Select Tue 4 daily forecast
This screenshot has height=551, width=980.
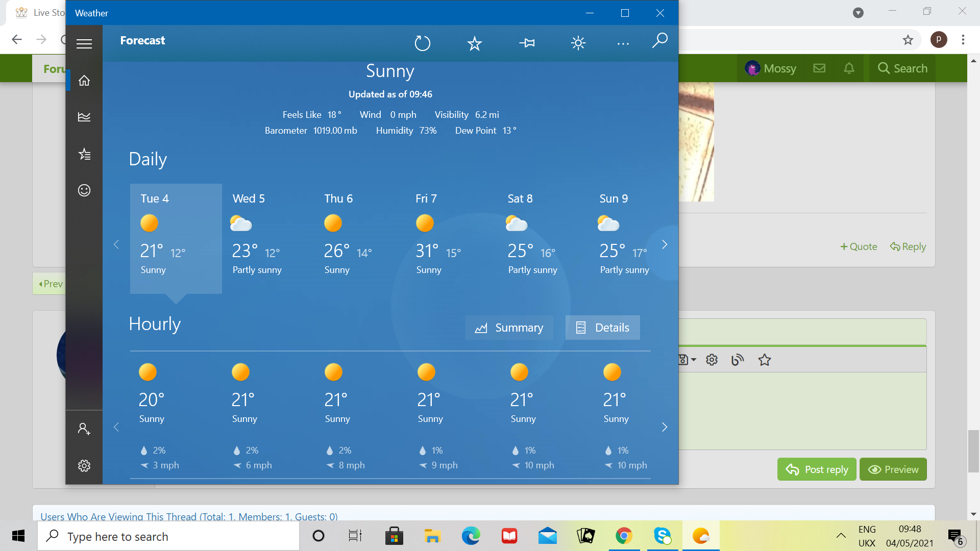click(176, 238)
